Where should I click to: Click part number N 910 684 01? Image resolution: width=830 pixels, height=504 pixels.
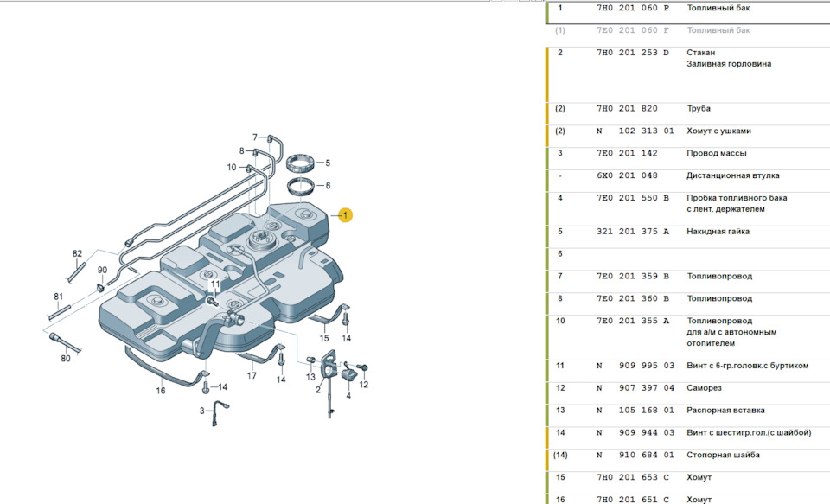635,455
